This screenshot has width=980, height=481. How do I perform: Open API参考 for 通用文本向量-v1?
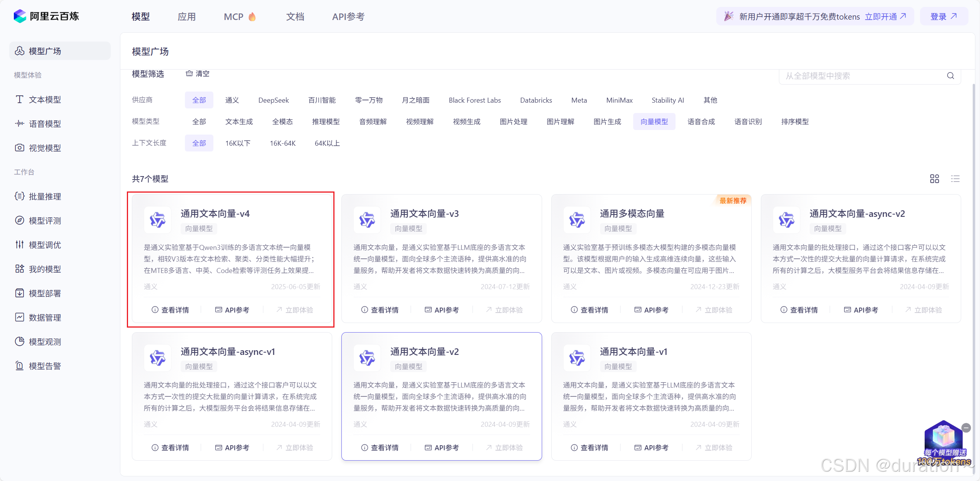pyautogui.click(x=651, y=448)
